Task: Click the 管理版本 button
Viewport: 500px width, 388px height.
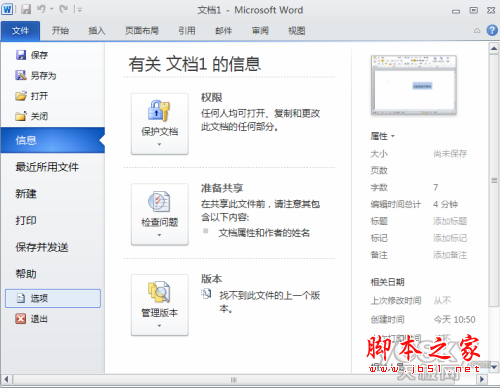Action: [x=160, y=305]
